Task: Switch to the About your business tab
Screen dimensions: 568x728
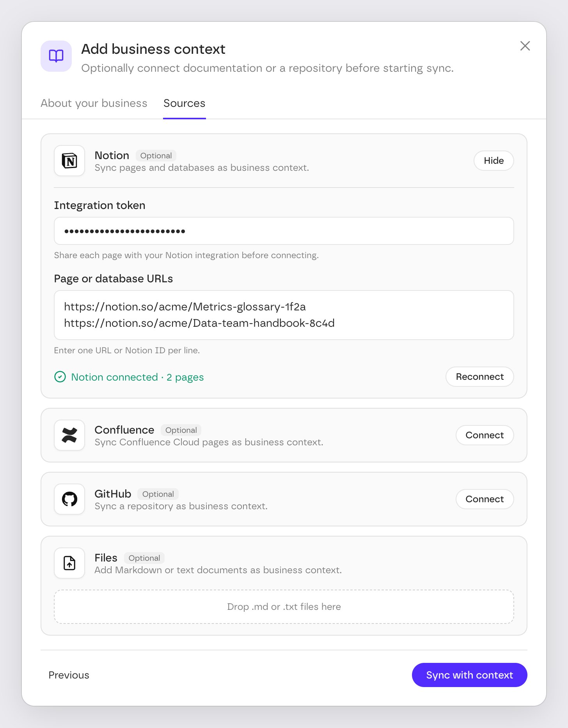Action: [x=94, y=103]
